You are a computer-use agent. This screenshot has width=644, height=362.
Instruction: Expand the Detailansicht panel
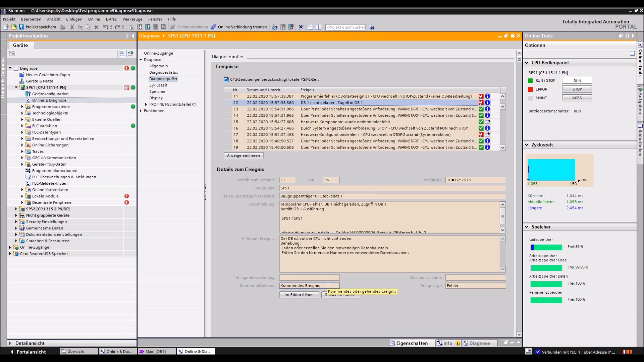click(x=10, y=343)
